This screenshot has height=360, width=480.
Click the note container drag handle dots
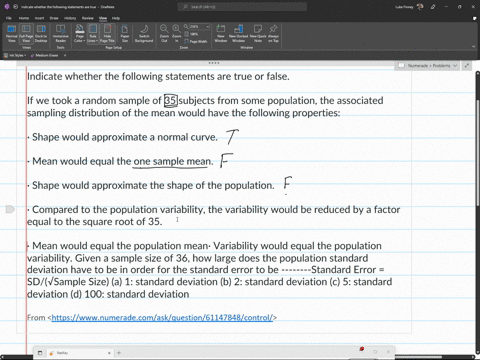214,63
